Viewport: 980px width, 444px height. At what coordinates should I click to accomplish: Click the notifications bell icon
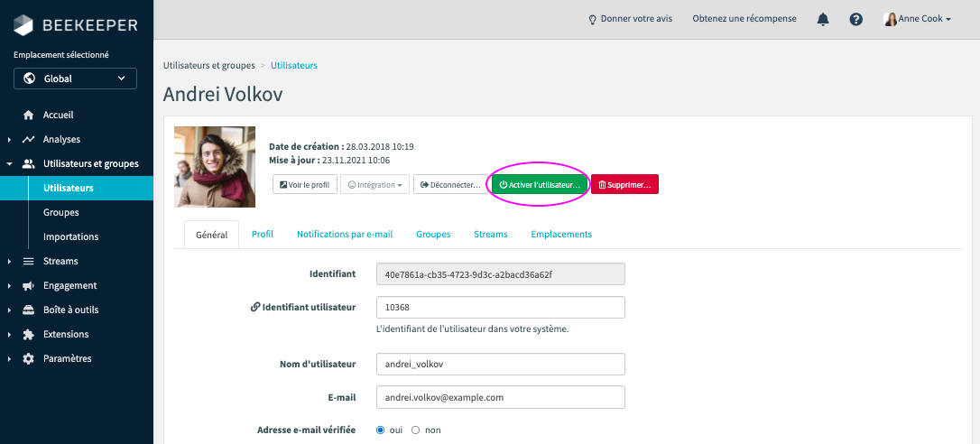pyautogui.click(x=823, y=19)
